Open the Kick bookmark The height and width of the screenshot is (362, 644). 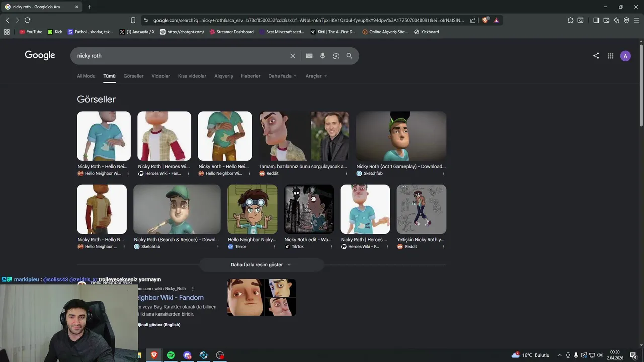click(x=55, y=32)
